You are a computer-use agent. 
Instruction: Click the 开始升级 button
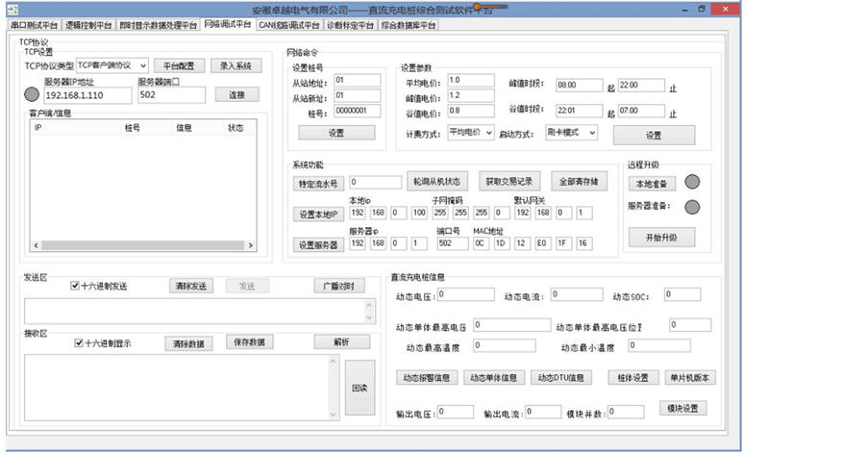pos(659,237)
